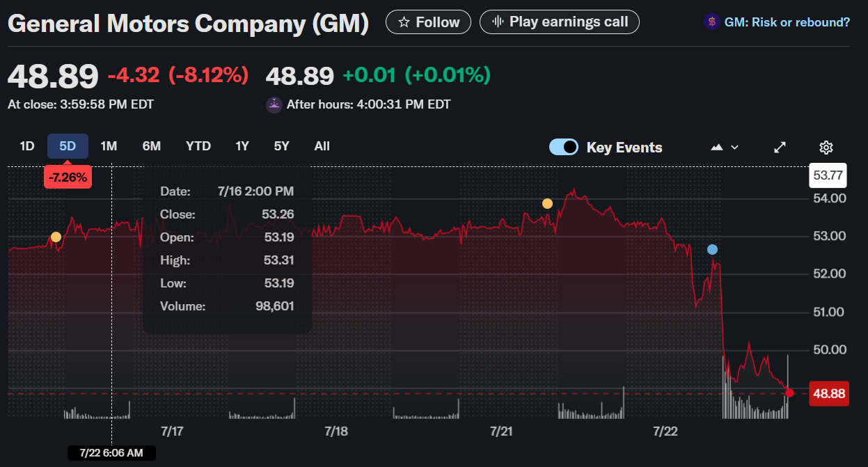Click the (-8.12%) percent change

click(x=209, y=74)
